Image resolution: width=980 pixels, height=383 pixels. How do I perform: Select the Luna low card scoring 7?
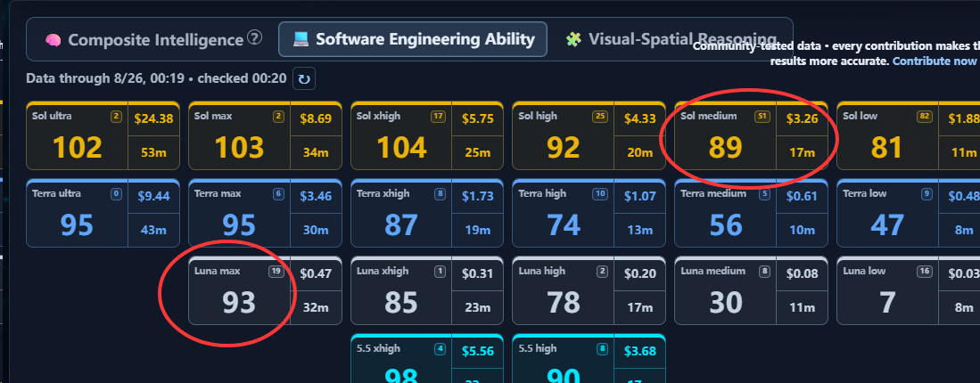tap(908, 290)
